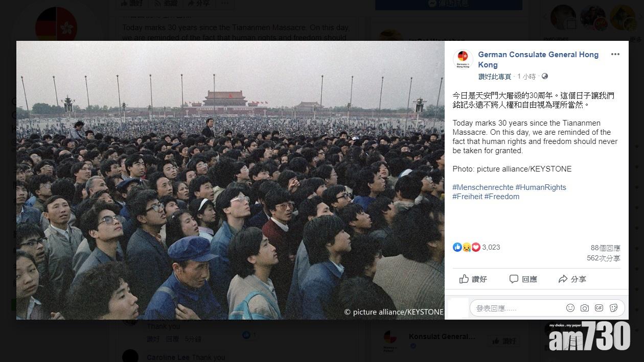Add a sticker to the comment
Image resolution: width=644 pixels, height=362 pixels.
click(x=614, y=308)
